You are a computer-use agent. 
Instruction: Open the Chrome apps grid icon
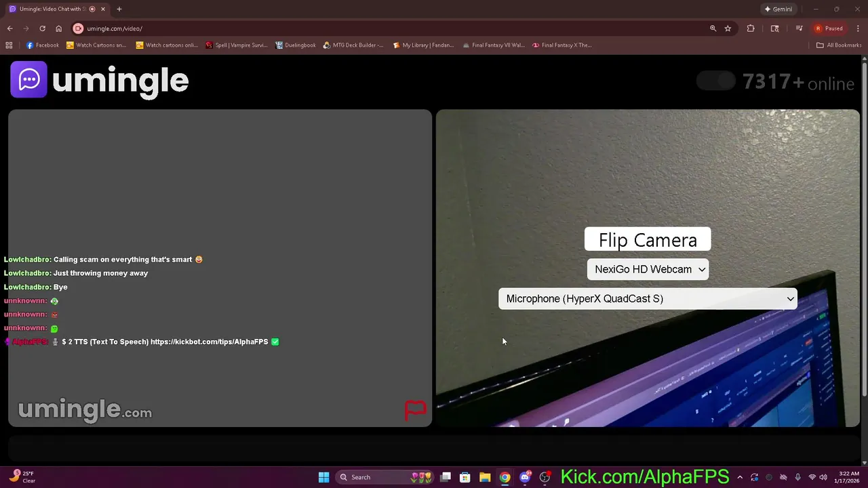9,45
